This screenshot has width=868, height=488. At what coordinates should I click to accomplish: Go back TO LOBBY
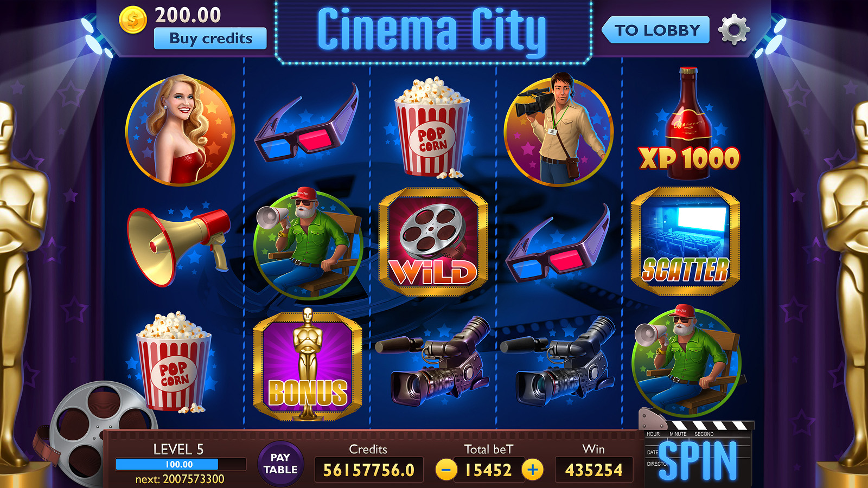[x=655, y=30]
